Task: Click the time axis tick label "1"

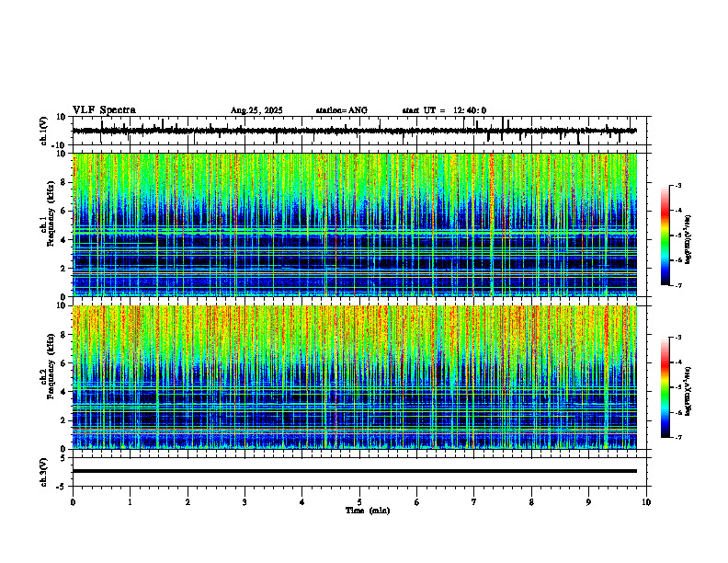Action: [x=130, y=502]
